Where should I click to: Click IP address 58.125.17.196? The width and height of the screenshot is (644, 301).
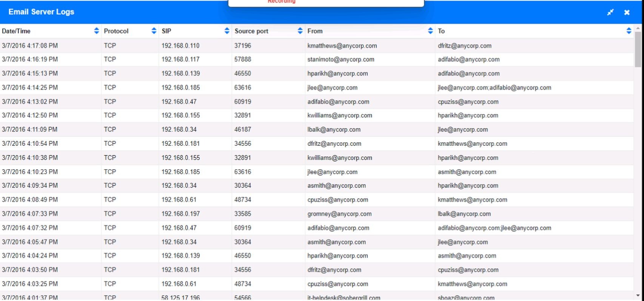[x=180, y=297]
